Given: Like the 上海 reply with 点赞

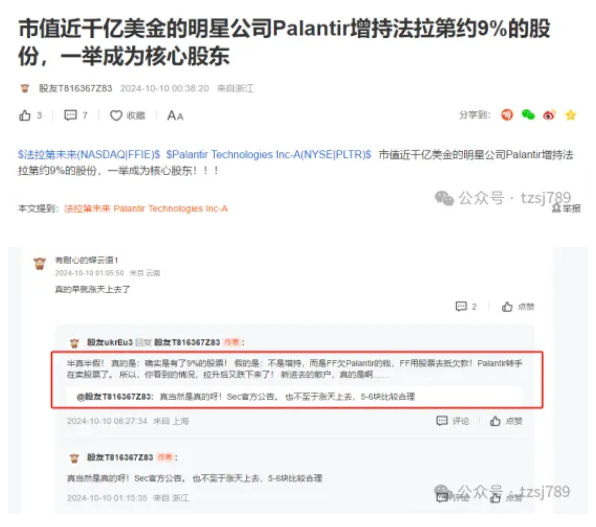Looking at the screenshot, I should point(506,421).
